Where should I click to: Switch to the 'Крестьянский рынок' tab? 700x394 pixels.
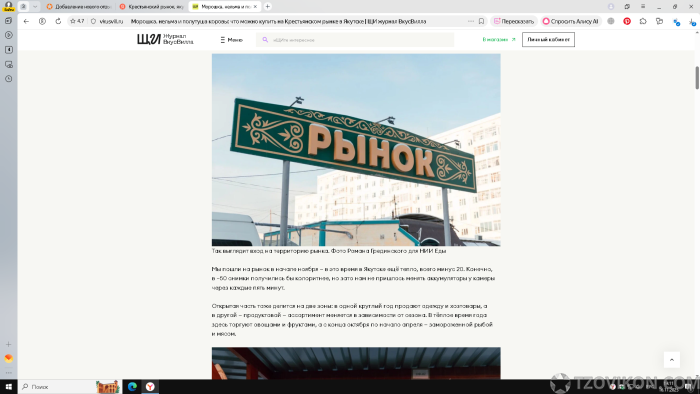coord(152,7)
